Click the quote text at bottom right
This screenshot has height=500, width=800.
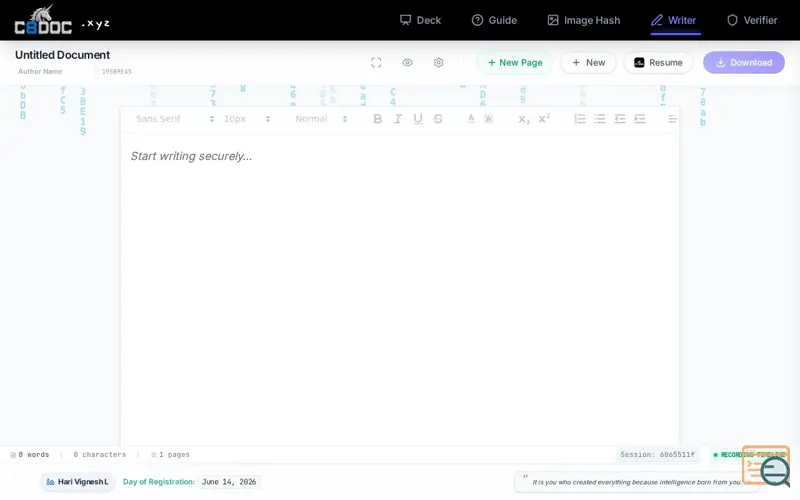pos(637,482)
